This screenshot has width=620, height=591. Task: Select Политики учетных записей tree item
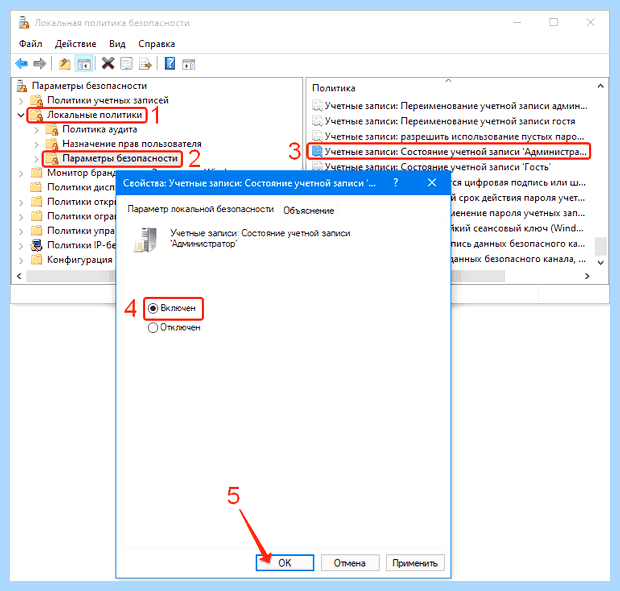[108, 100]
